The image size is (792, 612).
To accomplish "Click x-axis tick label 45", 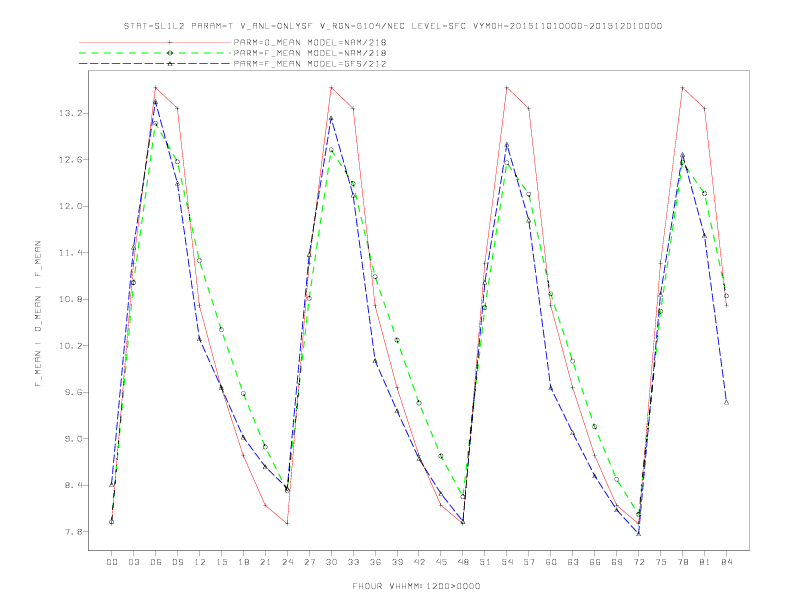I will (441, 562).
